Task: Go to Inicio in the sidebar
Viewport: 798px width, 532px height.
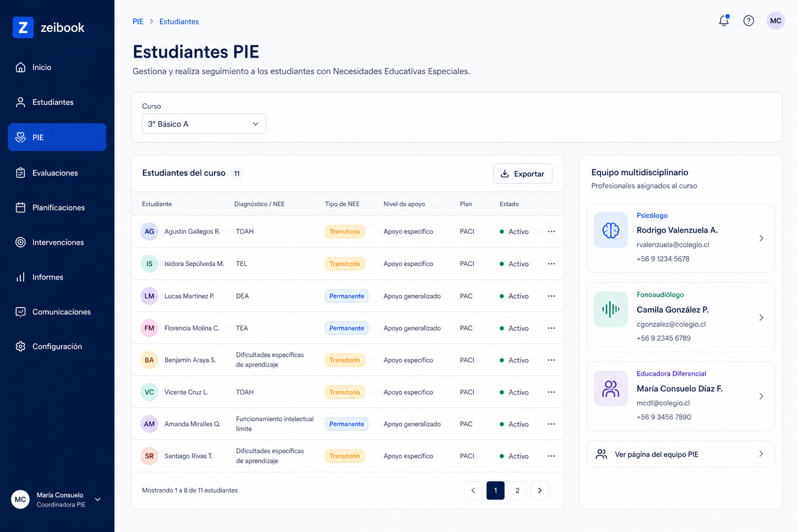Action: click(x=57, y=68)
